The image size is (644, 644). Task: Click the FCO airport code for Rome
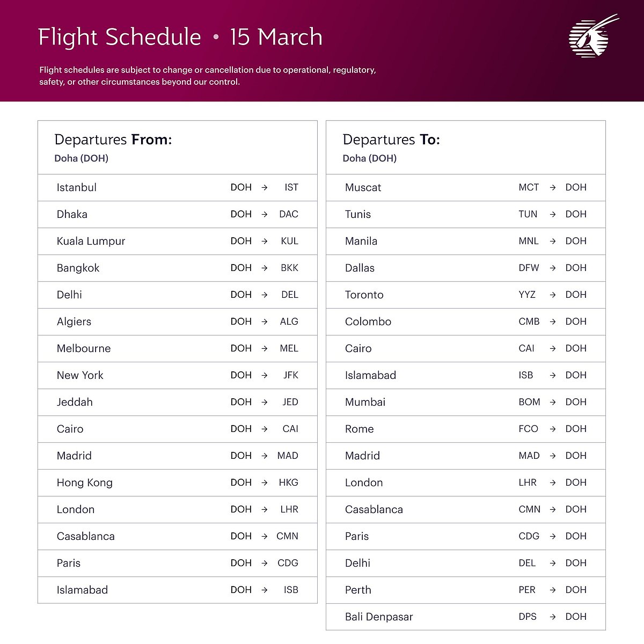point(528,429)
